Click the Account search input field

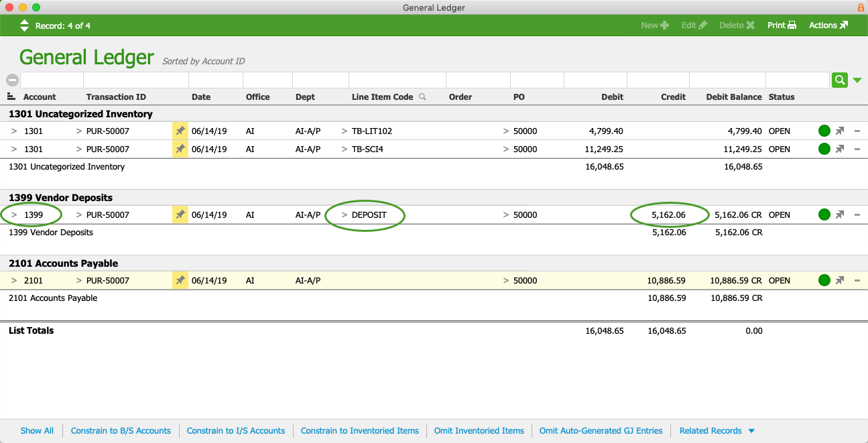coord(52,80)
